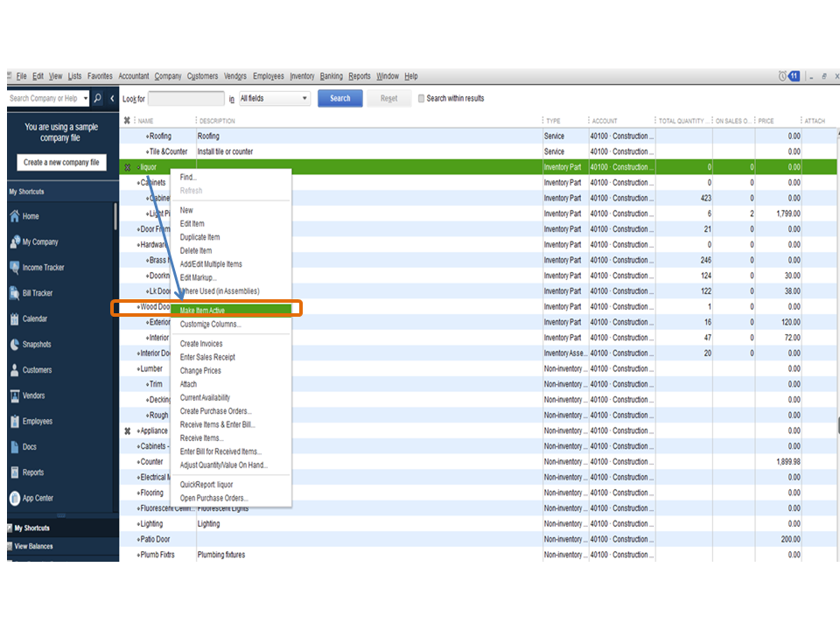The image size is (840, 630).
Task: Open the All fields dropdown
Action: (x=274, y=99)
